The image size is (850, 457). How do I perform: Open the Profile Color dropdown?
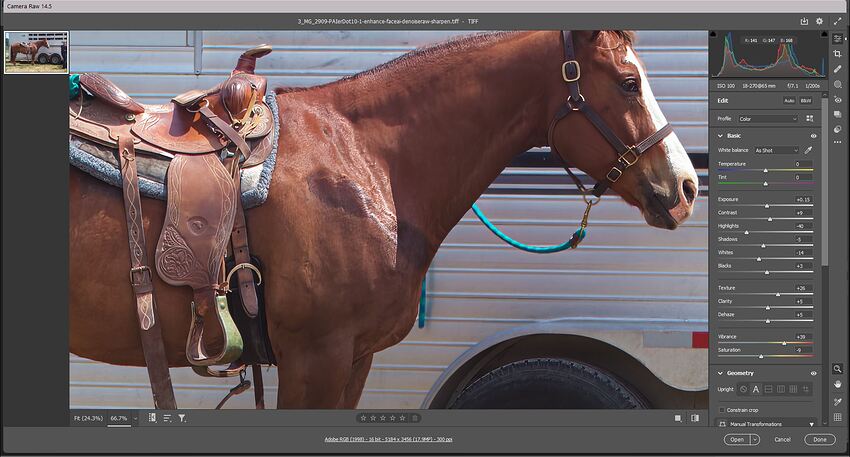click(x=769, y=118)
